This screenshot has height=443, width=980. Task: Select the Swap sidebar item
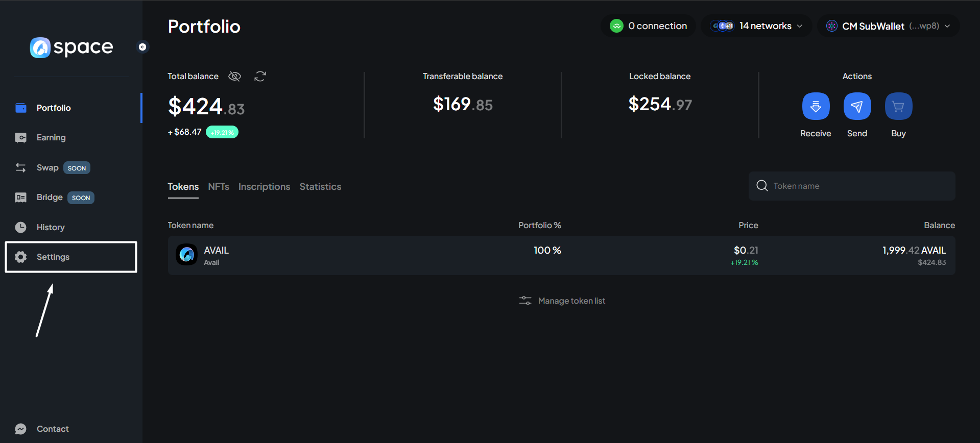pos(47,168)
